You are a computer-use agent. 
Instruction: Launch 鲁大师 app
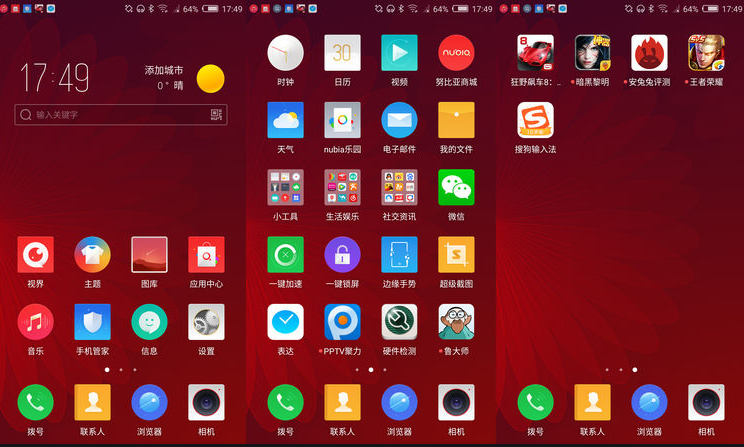456,322
